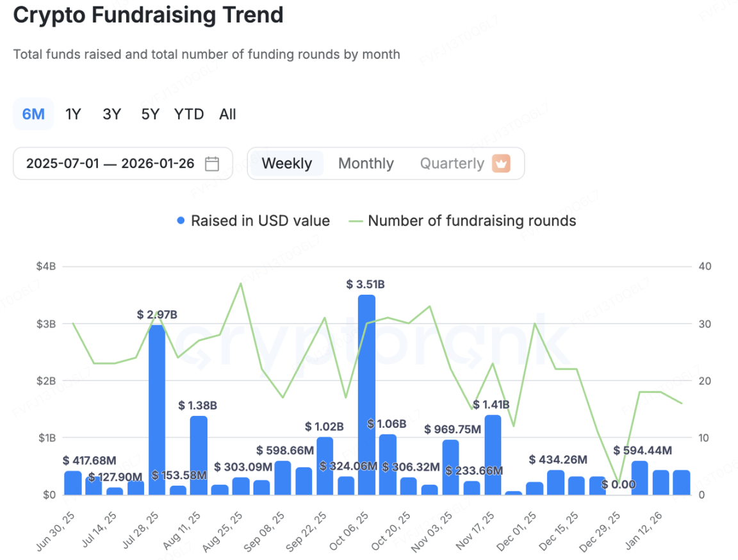This screenshot has width=738, height=560.
Task: Click the crown premium icon beside Quarterly
Action: pyautogui.click(x=501, y=163)
